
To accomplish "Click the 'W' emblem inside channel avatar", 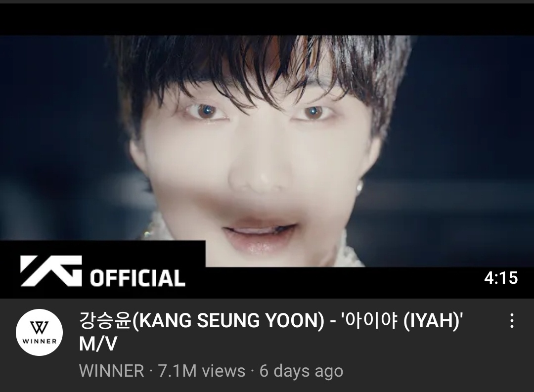I will (x=40, y=328).
